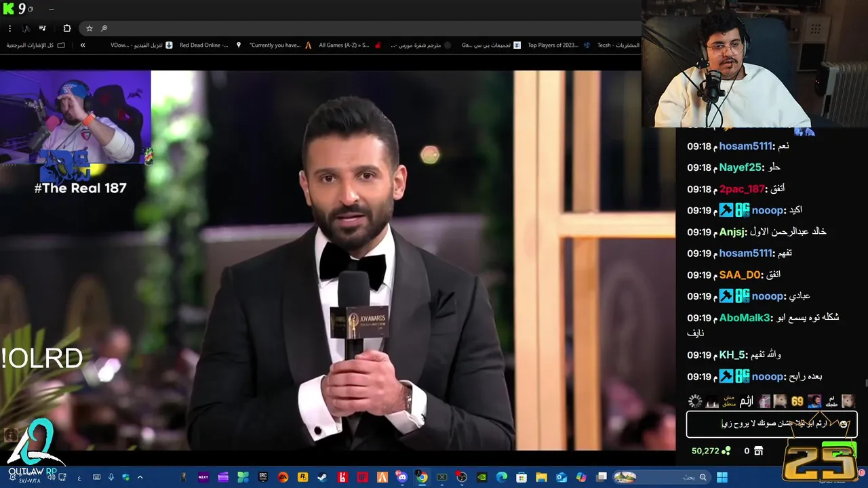Image resolution: width=868 pixels, height=488 pixels.
Task: Open Steam from the taskbar
Action: [x=322, y=478]
